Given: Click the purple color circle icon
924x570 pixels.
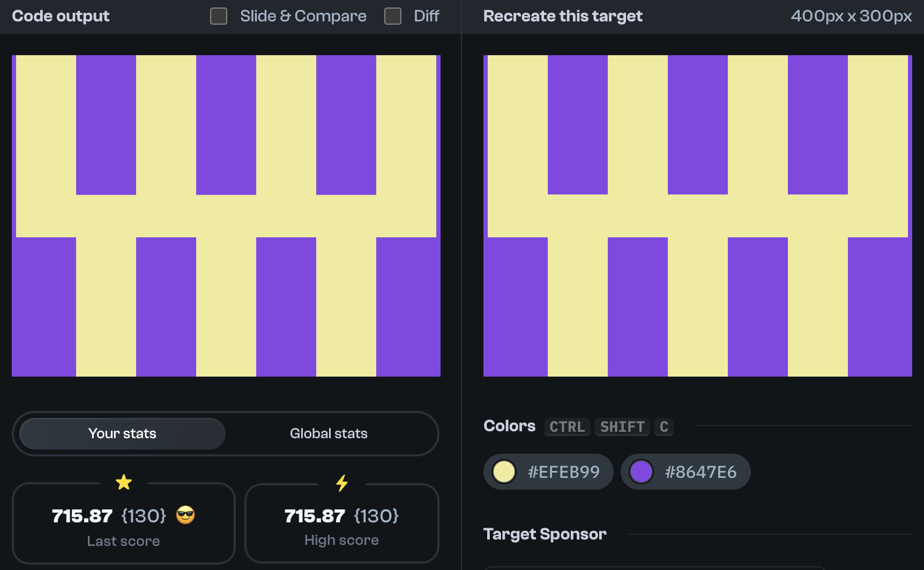Looking at the screenshot, I should [x=642, y=472].
